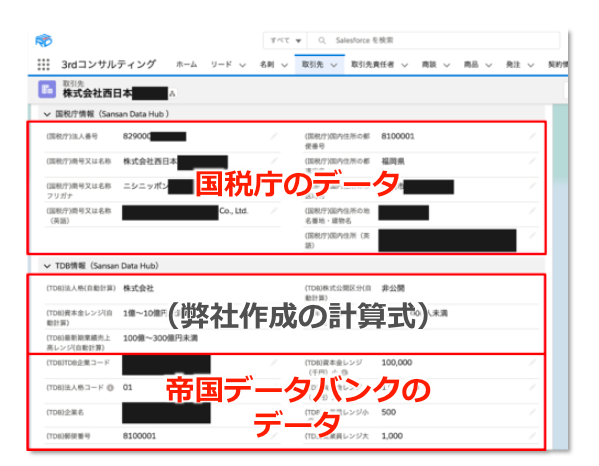The height and width of the screenshot is (466, 599).
Task: Click the blue Salesforce app logo
Action: [44, 40]
